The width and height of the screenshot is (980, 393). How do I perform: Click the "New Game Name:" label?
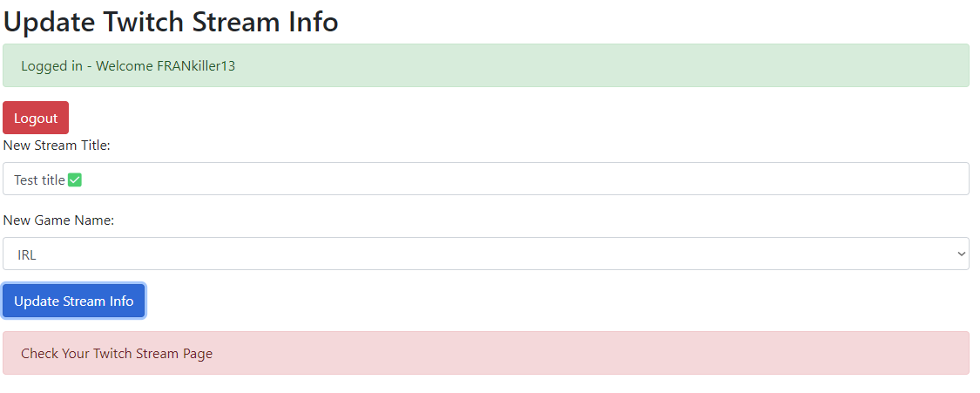tap(58, 220)
